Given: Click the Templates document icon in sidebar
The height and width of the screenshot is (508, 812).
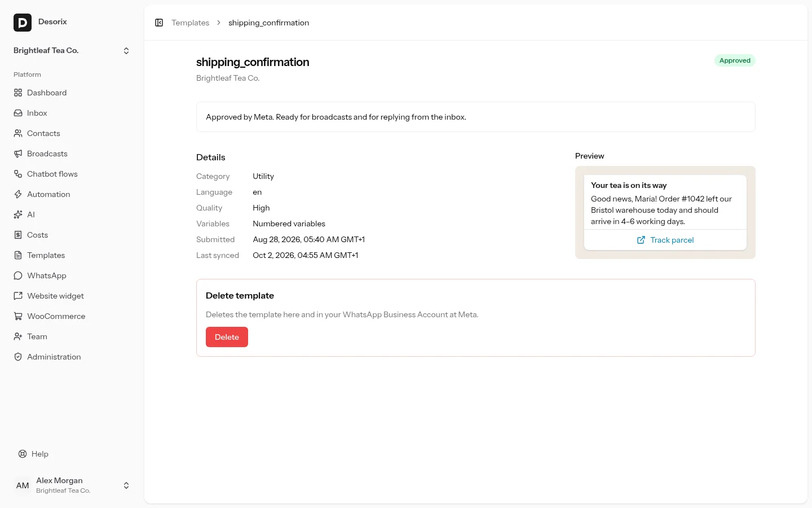Looking at the screenshot, I should [18, 255].
